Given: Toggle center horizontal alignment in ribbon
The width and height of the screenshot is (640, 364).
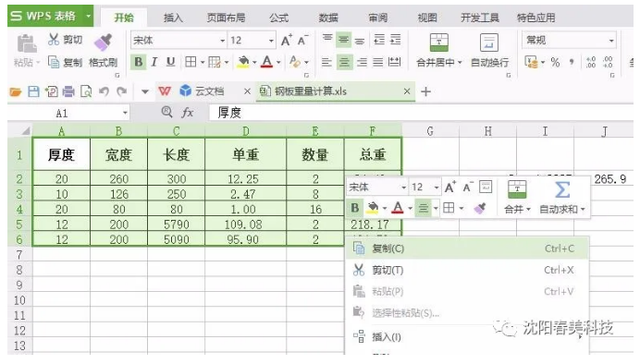Looking at the screenshot, I should 344,62.
